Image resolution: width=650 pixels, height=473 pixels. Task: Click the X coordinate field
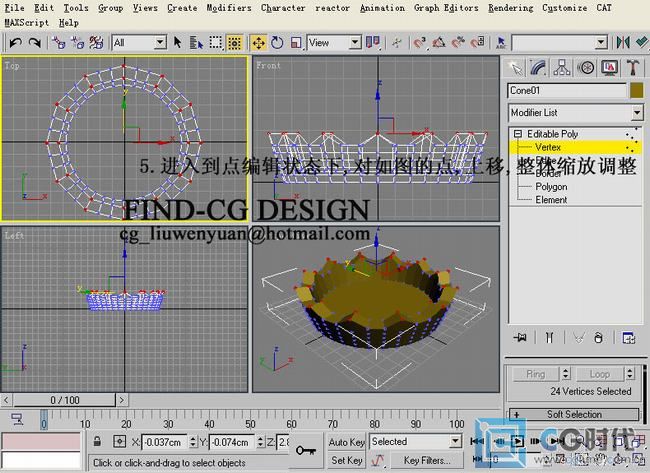pyautogui.click(x=165, y=442)
